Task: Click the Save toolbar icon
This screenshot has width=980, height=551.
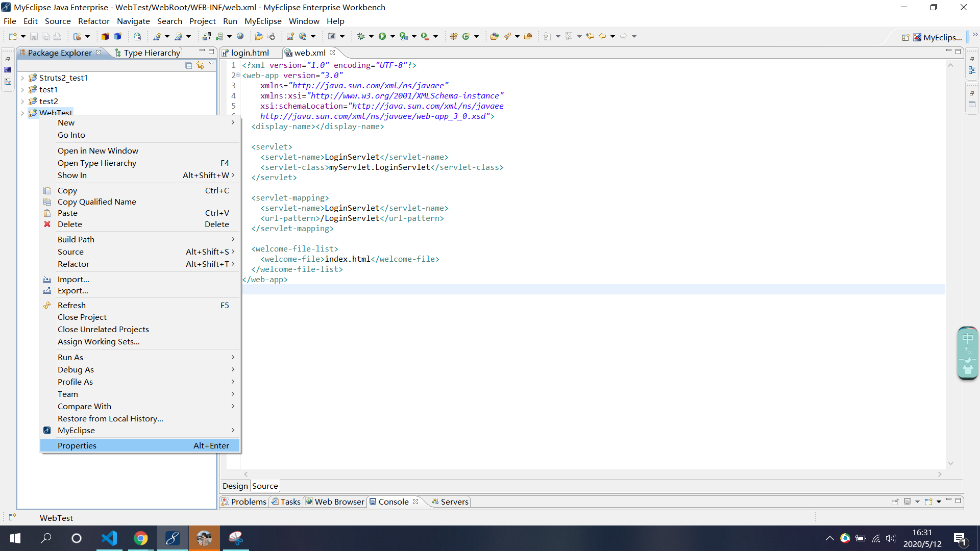Action: click(34, 36)
